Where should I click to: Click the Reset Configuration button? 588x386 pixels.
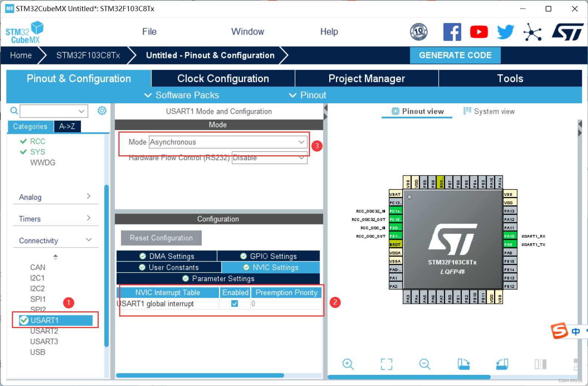(x=161, y=238)
